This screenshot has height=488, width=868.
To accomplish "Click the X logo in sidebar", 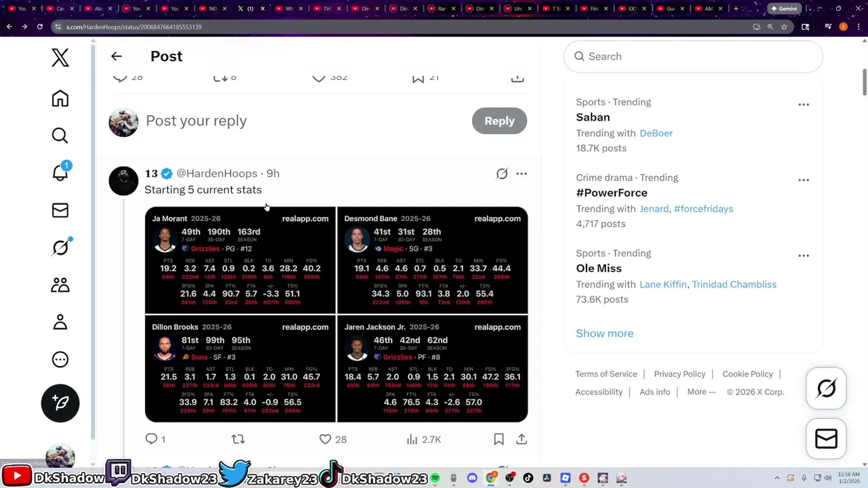I will click(x=60, y=58).
